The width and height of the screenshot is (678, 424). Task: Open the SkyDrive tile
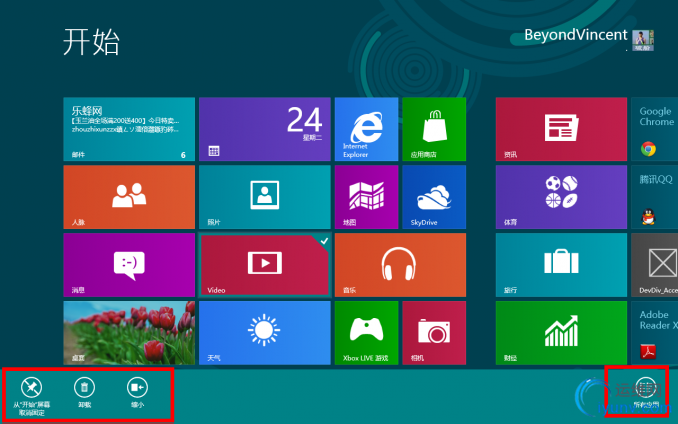coord(434,197)
